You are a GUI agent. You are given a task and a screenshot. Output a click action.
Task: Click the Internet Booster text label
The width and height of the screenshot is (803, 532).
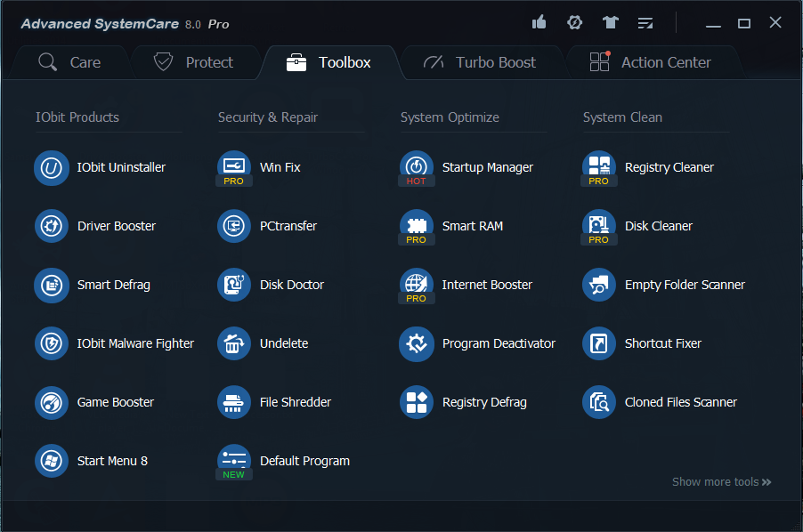(x=487, y=285)
